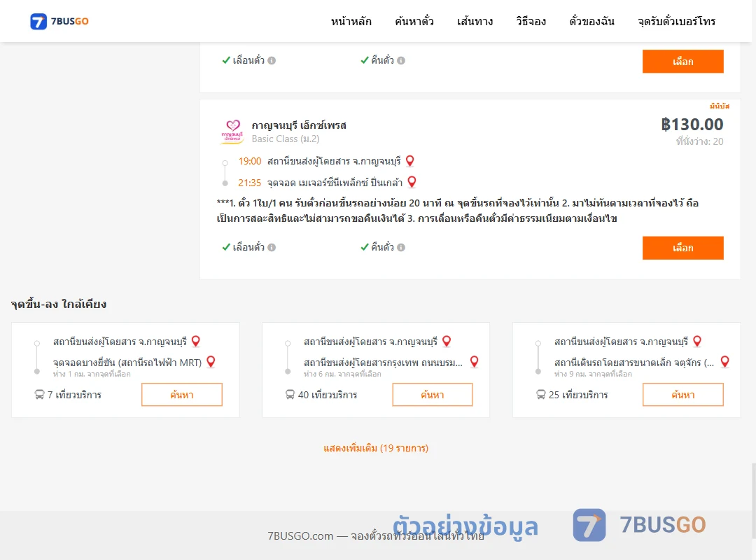
Task: Click the origin map pin in the 25 เที่ยวบริการ card
Action: 697,341
